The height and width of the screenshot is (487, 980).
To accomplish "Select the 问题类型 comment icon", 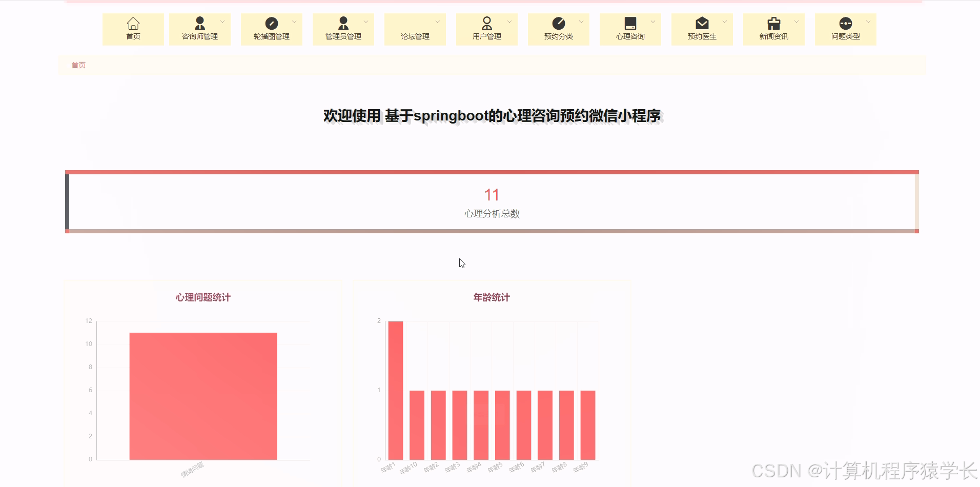I will pyautogui.click(x=845, y=23).
